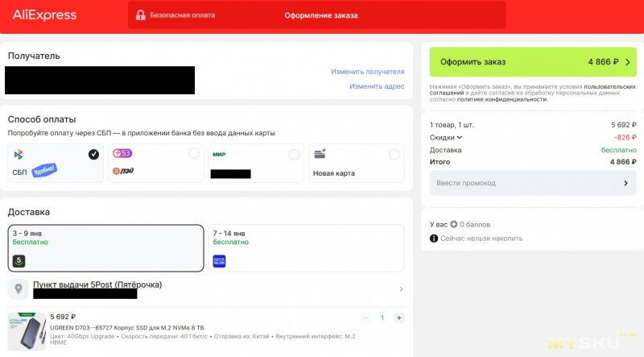Click the Изменить получателя link
644x357 pixels.
[367, 72]
